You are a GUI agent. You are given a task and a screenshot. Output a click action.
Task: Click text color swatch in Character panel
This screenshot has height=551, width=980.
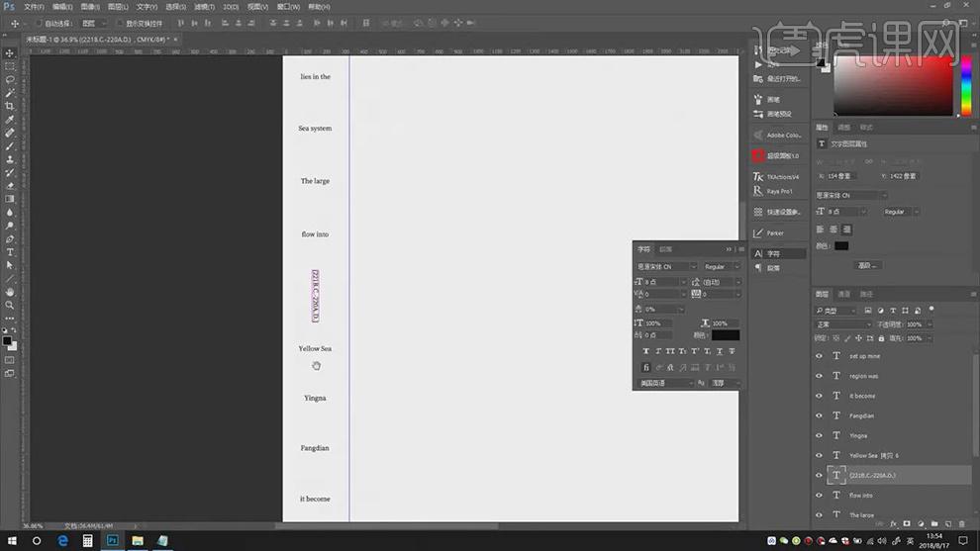point(725,335)
